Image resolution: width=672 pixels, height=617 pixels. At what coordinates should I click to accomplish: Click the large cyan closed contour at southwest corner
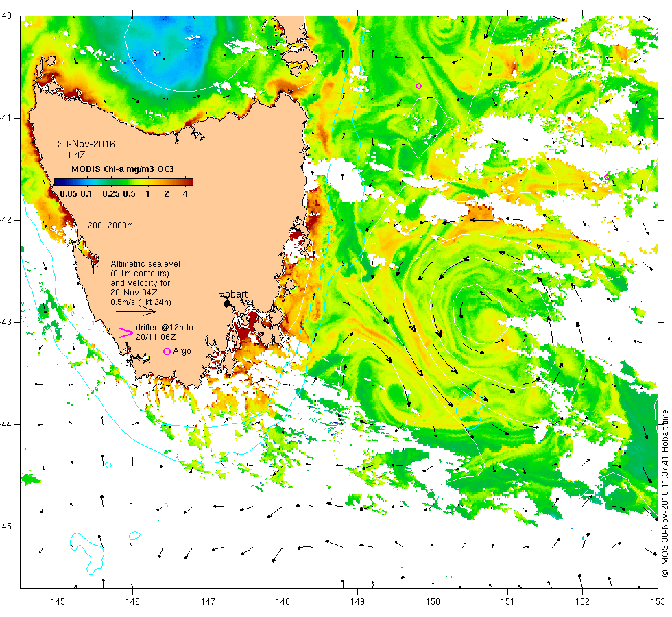87,553
